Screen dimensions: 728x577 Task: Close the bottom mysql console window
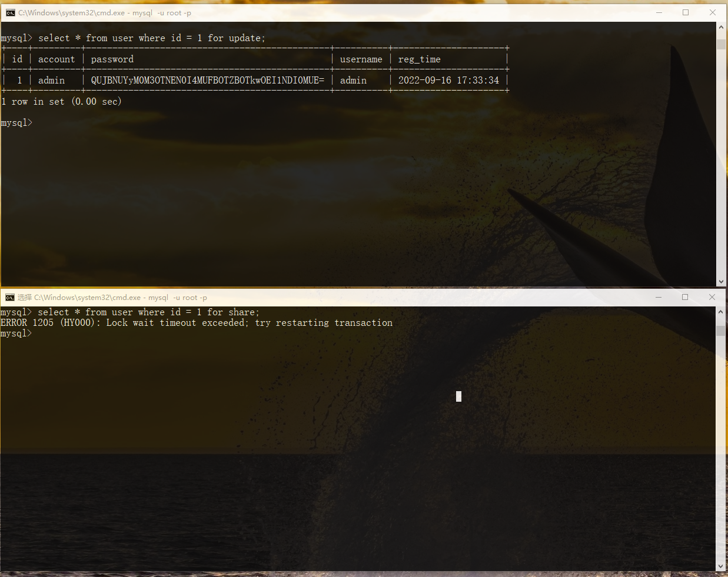pos(712,297)
